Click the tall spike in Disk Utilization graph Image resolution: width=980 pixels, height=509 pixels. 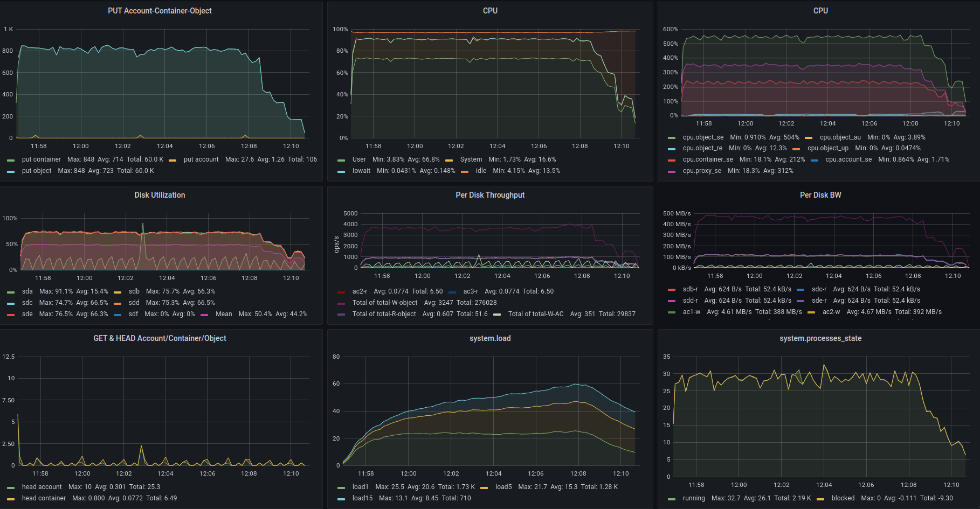143,224
